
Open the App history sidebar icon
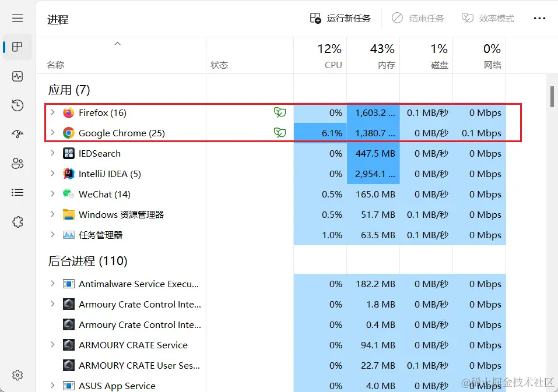coord(17,105)
